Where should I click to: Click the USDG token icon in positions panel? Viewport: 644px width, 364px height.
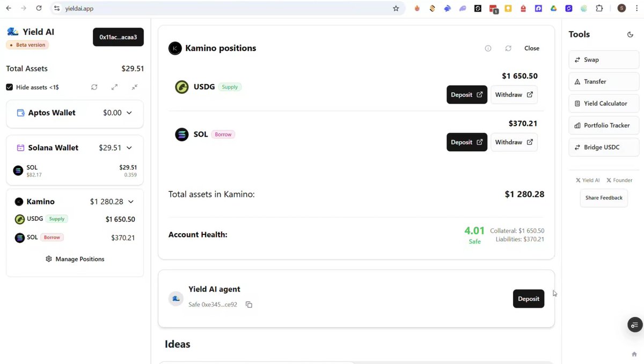[182, 87]
